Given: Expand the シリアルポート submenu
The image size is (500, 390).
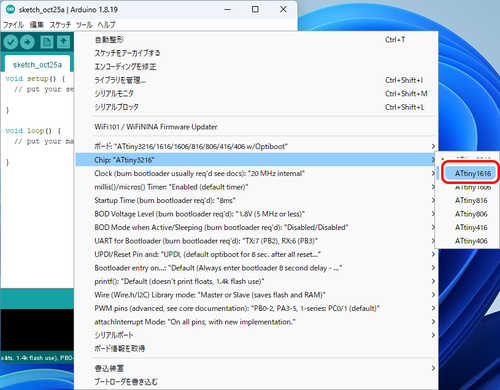Looking at the screenshot, I should 256,335.
